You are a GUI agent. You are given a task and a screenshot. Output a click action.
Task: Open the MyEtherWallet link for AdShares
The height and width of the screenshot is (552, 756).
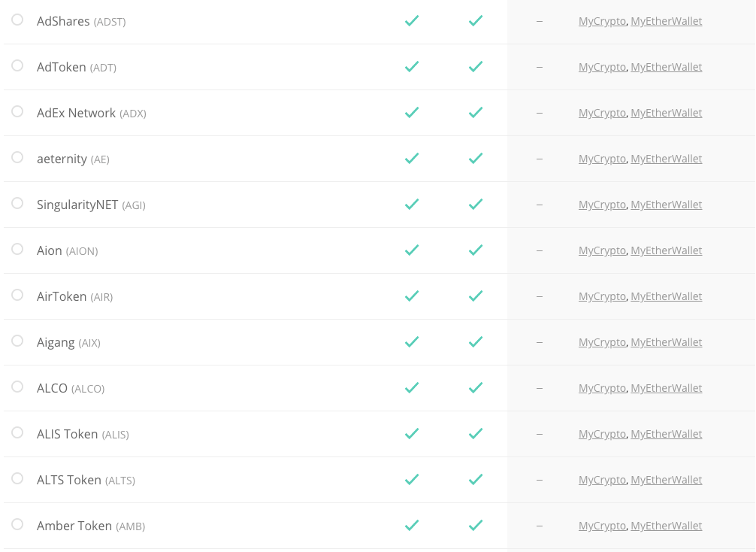pyautogui.click(x=667, y=21)
